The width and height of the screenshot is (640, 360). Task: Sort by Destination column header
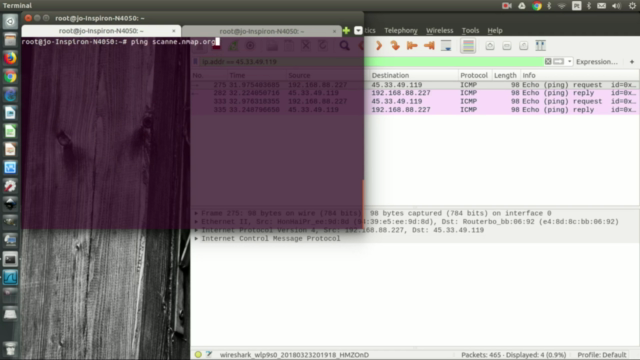point(413,75)
